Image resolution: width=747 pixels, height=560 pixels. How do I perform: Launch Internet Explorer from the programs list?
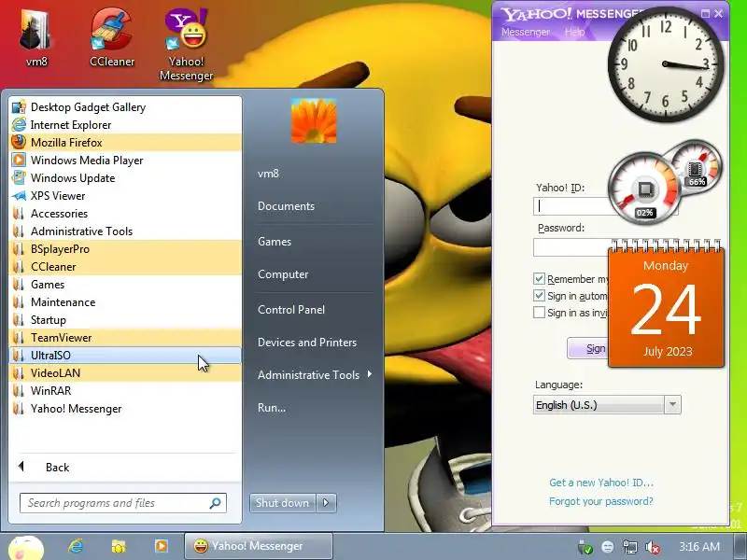pyautogui.click(x=125, y=125)
